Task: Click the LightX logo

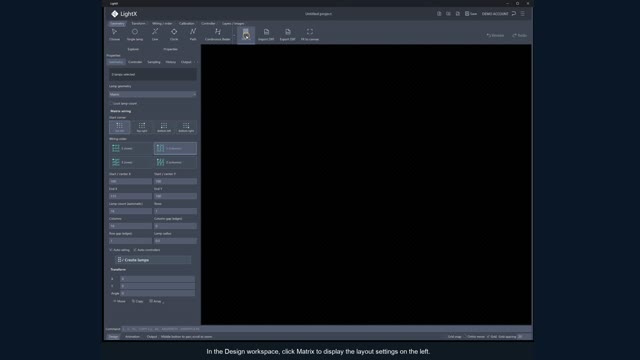Action: coord(124,14)
